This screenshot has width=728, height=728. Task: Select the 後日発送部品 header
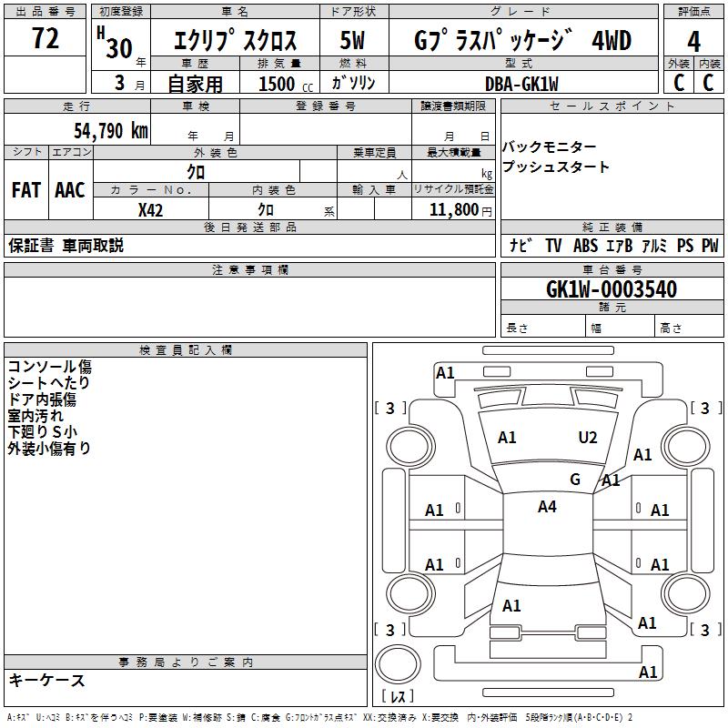[249, 227]
